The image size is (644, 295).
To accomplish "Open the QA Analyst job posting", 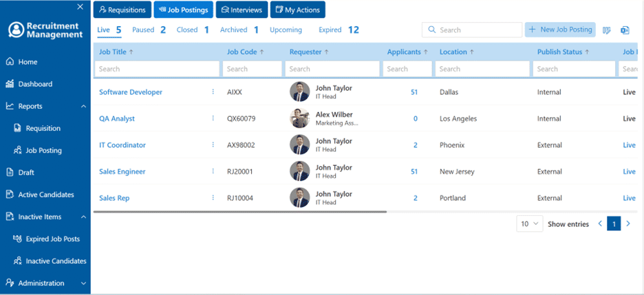I will coord(117,118).
